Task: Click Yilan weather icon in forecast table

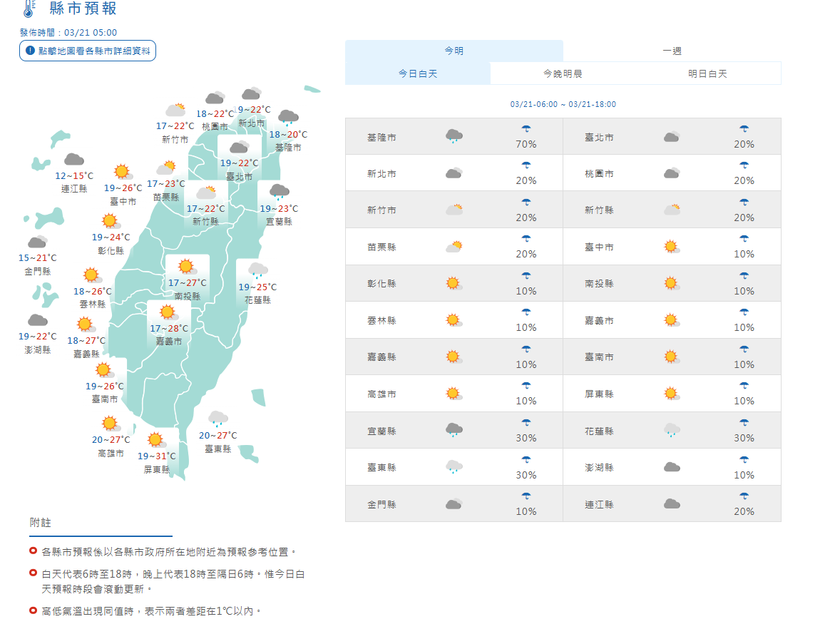Action: pos(454,430)
